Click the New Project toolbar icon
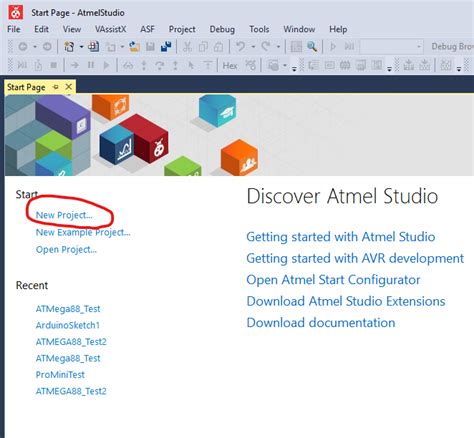Screen dimensions: 474x438 [x=69, y=47]
